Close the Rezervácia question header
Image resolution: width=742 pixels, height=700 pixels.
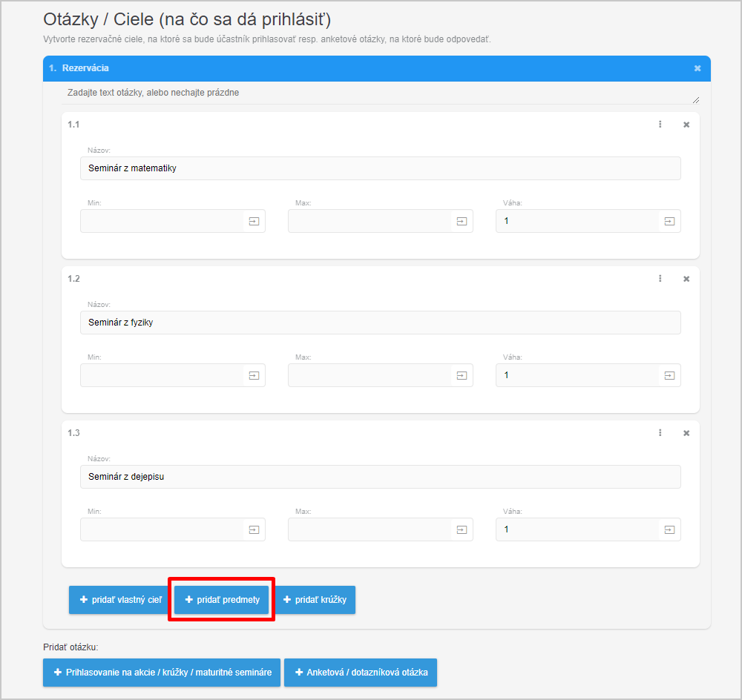[x=697, y=68]
